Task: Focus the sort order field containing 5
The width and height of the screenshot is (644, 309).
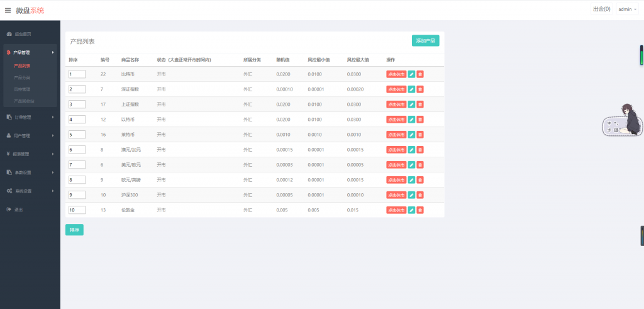Action: click(x=77, y=135)
